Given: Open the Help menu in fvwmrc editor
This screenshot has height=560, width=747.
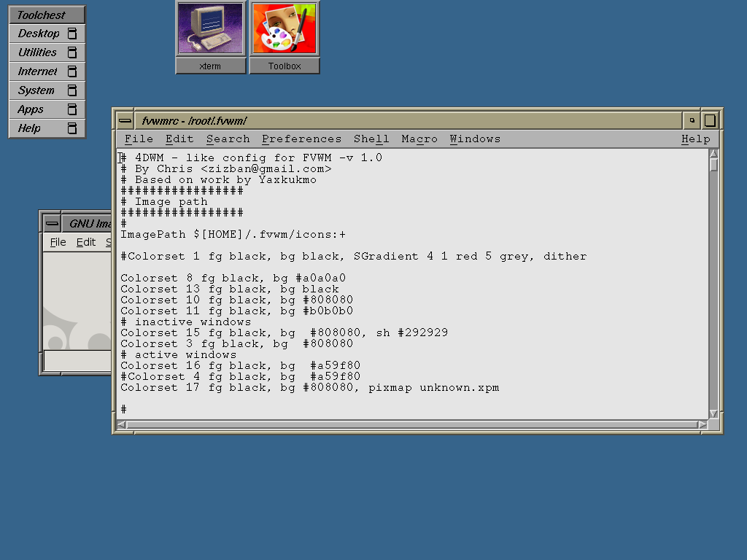Looking at the screenshot, I should [695, 139].
